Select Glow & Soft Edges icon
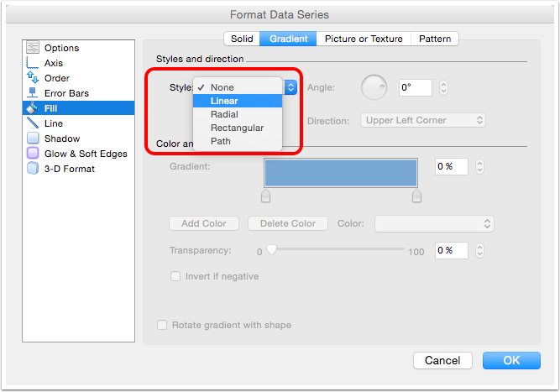The height and width of the screenshot is (392, 560). click(33, 154)
